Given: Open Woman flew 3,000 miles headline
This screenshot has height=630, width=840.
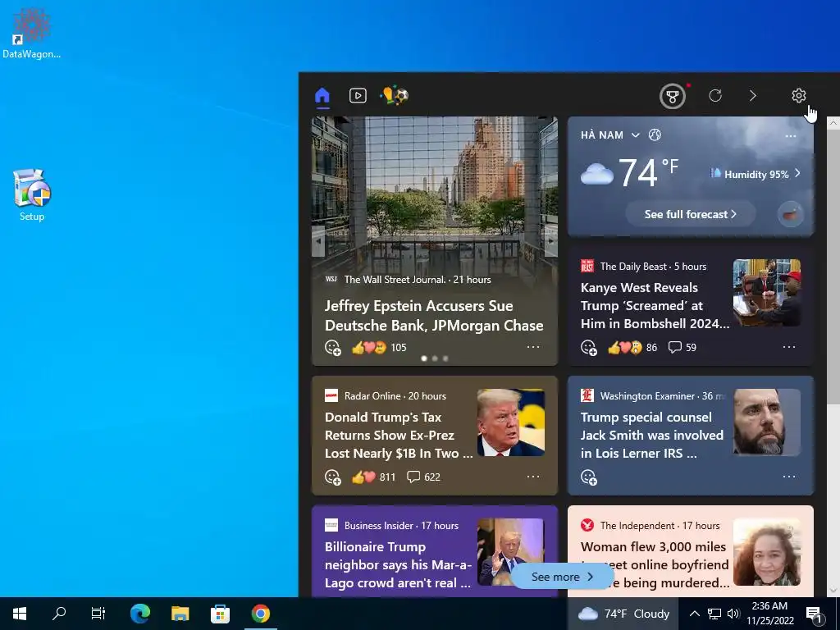Looking at the screenshot, I should (655, 564).
